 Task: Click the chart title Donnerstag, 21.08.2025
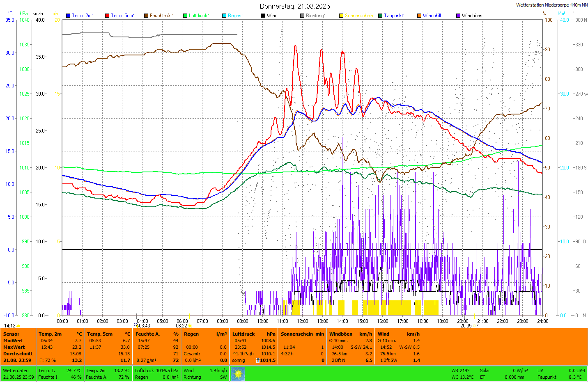[294, 6]
